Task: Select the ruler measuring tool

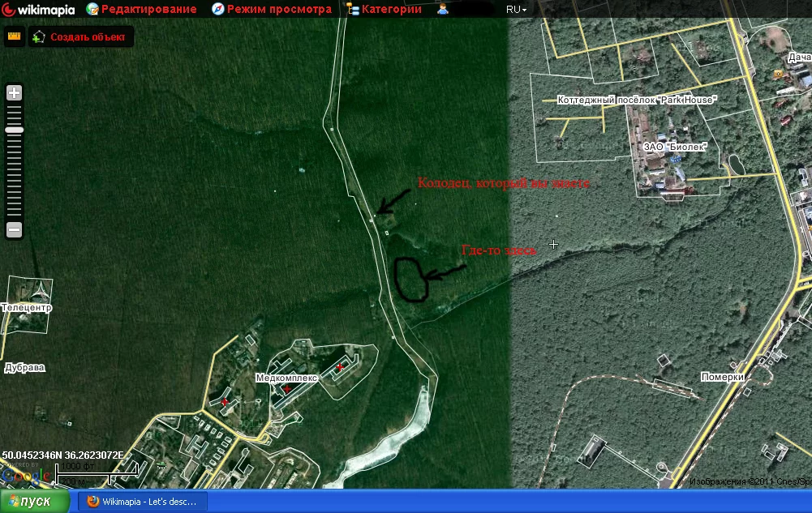Action: click(14, 36)
